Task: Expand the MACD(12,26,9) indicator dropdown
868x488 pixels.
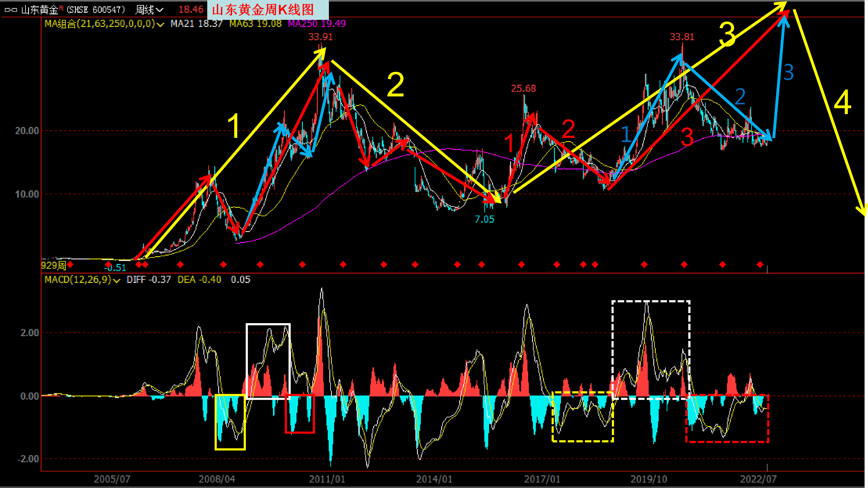Action: point(117,280)
